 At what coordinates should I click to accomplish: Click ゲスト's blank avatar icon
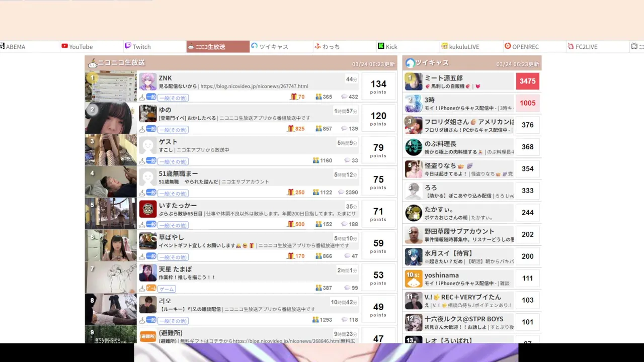(x=148, y=145)
